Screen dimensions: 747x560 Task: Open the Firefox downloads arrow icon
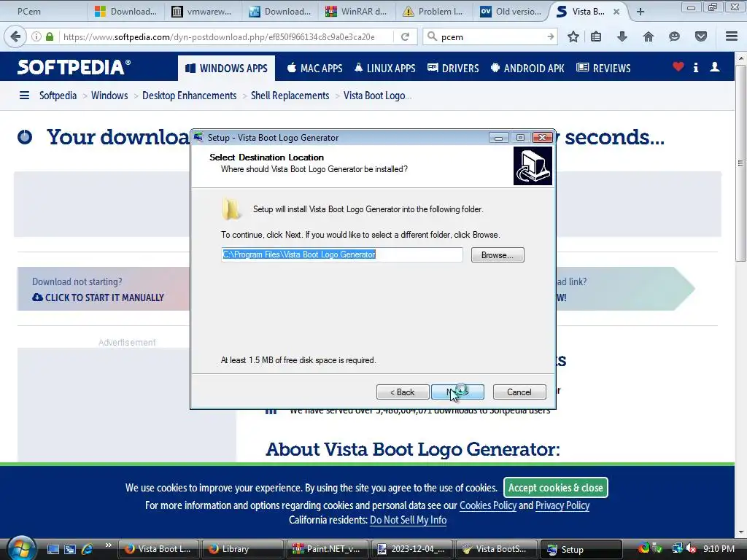622,36
